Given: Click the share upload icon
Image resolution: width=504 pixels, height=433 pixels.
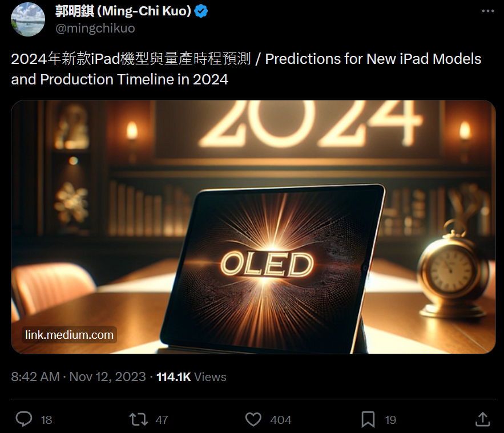Looking at the screenshot, I should tap(482, 420).
